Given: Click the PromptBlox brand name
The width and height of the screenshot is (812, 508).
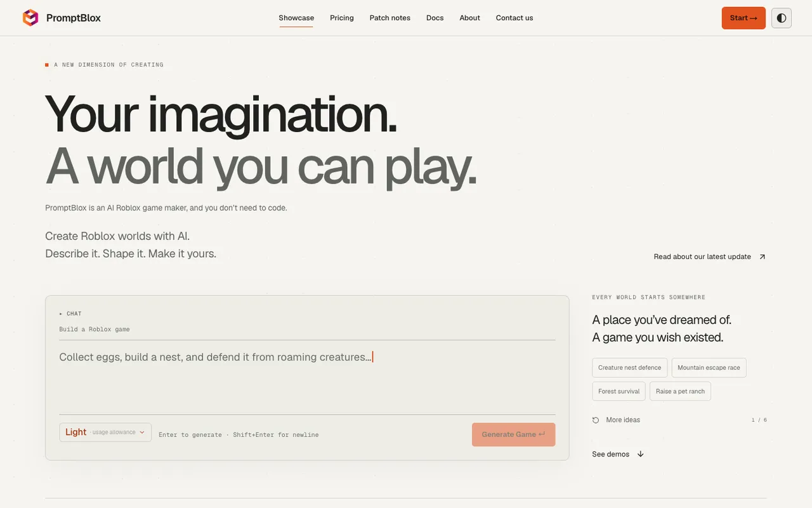Looking at the screenshot, I should (74, 18).
